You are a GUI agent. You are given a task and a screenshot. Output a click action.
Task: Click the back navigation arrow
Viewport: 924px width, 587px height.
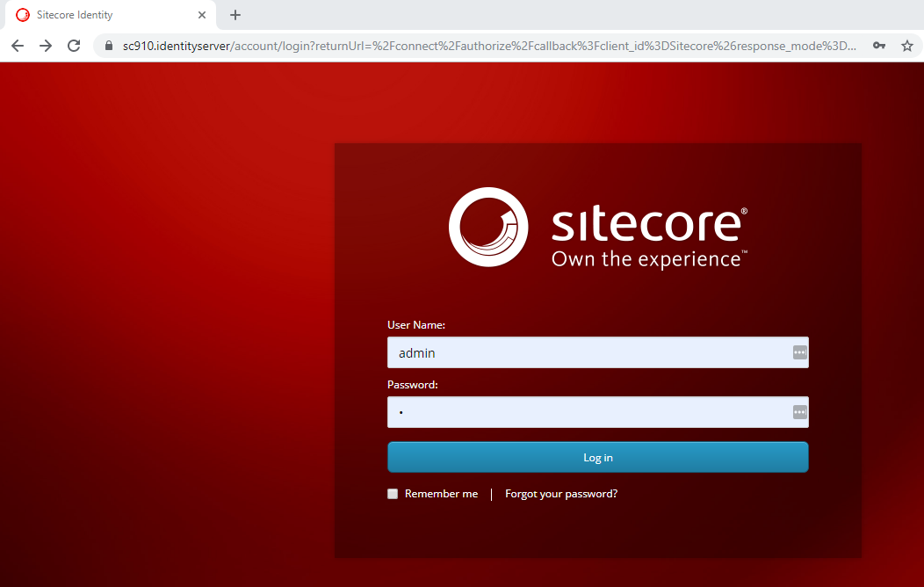pyautogui.click(x=18, y=45)
